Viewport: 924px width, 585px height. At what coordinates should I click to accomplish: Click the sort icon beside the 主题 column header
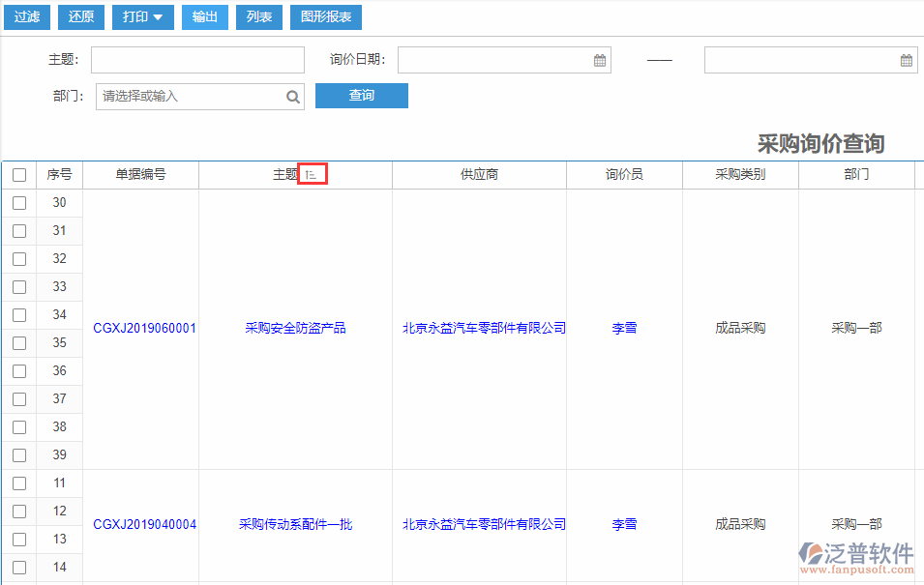312,174
